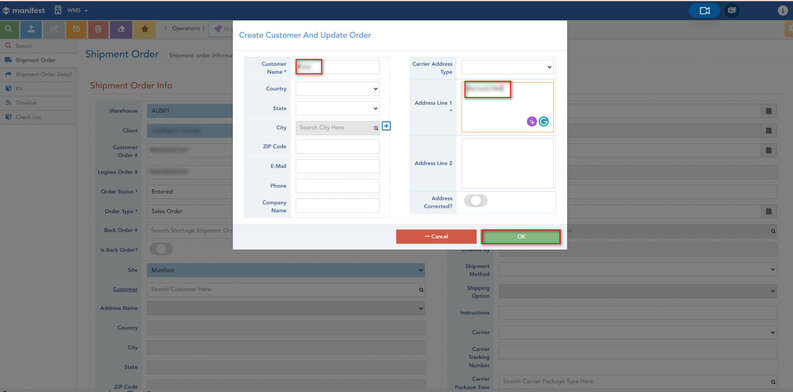793x392 pixels.
Task: Click the yellow star favorites toolbar button
Action: pyautogui.click(x=145, y=29)
